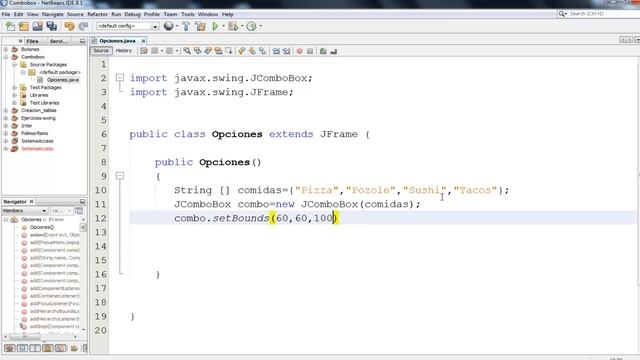Viewport: 640px width, 360px height.
Task: Close the Opciones.java editor tab
Action: coord(143,41)
